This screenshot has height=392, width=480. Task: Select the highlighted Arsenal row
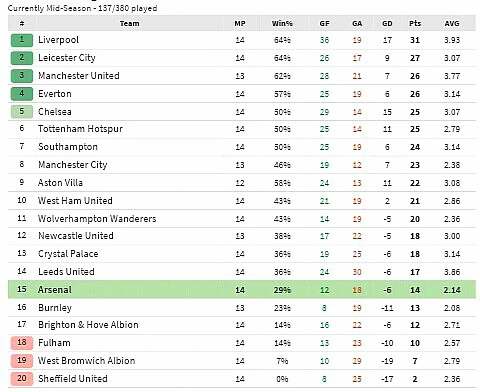point(242,290)
